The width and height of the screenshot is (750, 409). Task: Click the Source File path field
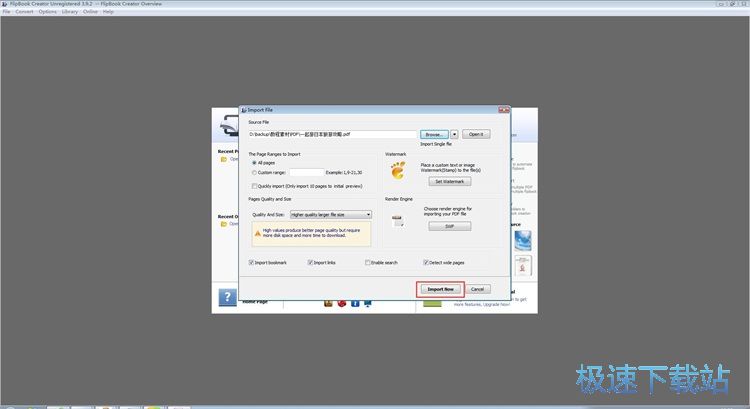coord(332,134)
